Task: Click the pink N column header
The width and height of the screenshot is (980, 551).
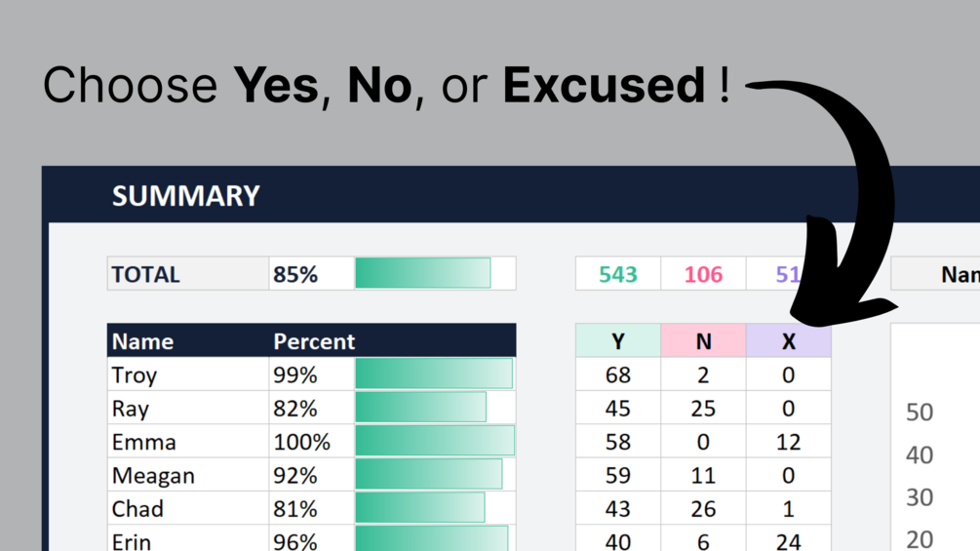Action: coord(703,341)
